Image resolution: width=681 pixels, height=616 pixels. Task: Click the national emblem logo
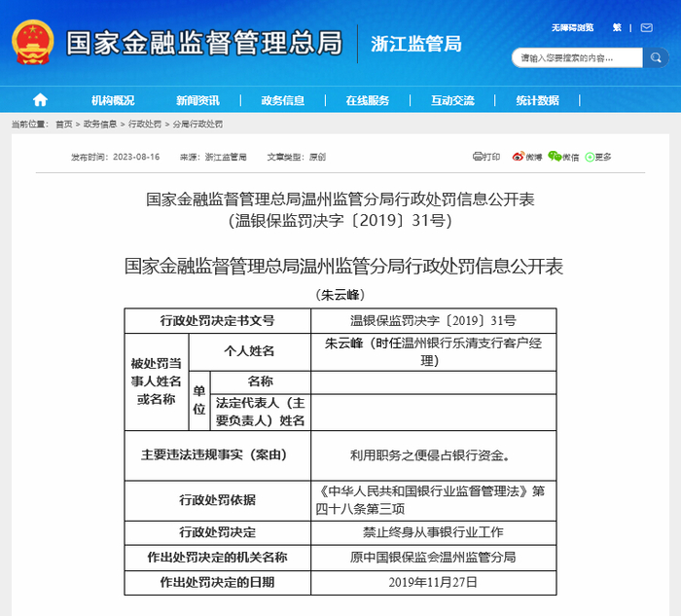point(32,42)
